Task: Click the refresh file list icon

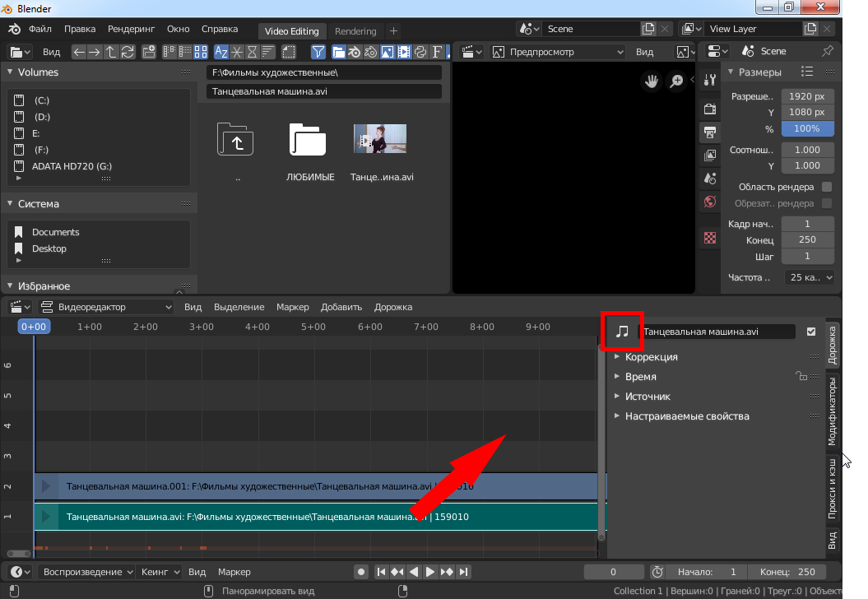Action: pyautogui.click(x=128, y=52)
